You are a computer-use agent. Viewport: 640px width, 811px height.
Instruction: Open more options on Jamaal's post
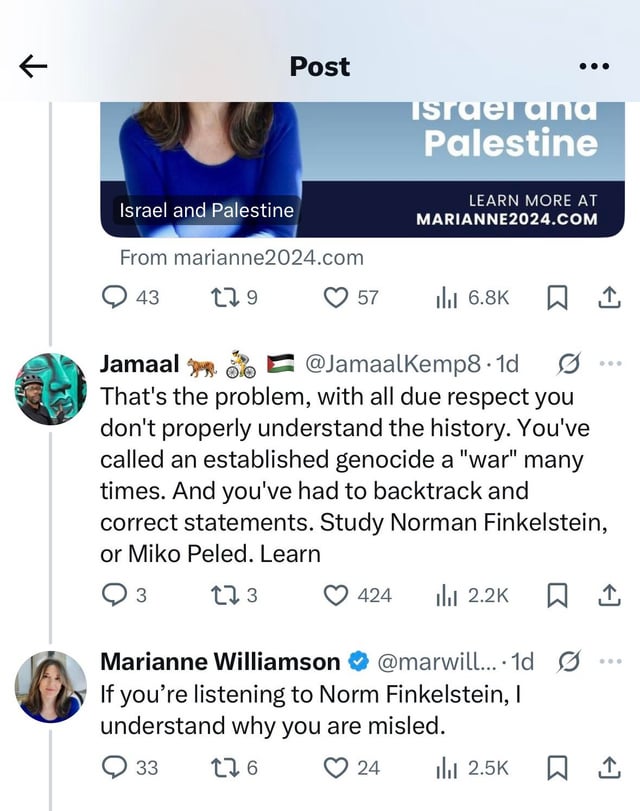611,364
